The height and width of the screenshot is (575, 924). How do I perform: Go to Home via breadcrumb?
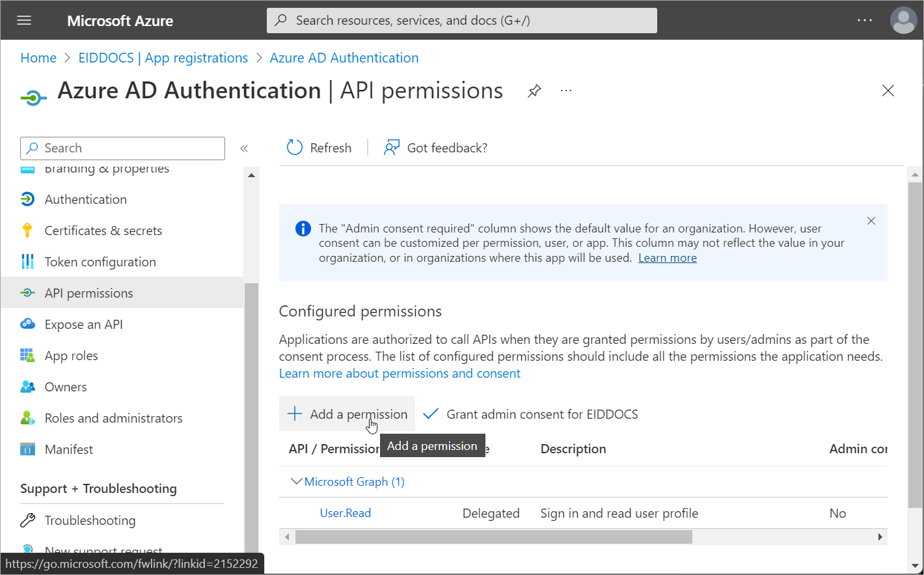click(38, 57)
